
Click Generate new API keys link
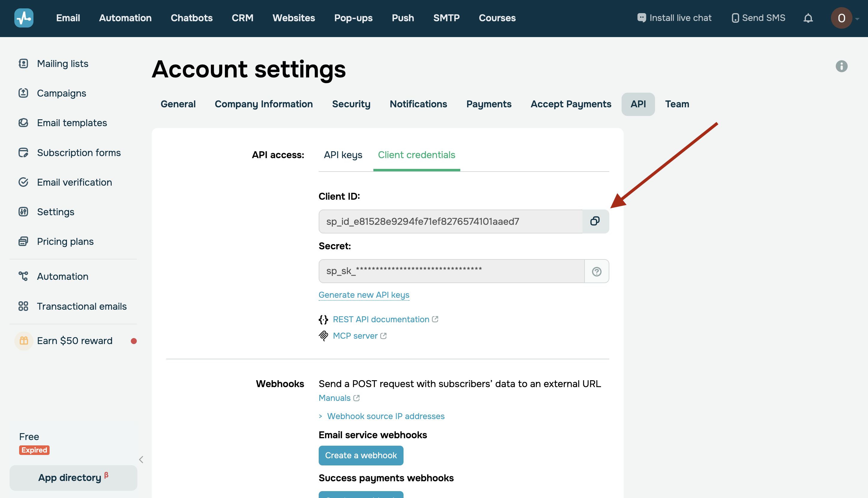tap(364, 295)
